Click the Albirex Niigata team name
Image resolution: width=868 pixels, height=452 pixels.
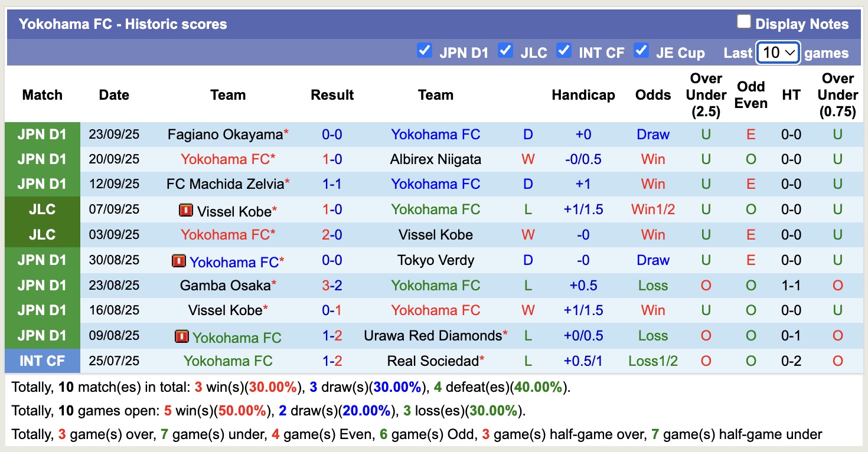436,159
